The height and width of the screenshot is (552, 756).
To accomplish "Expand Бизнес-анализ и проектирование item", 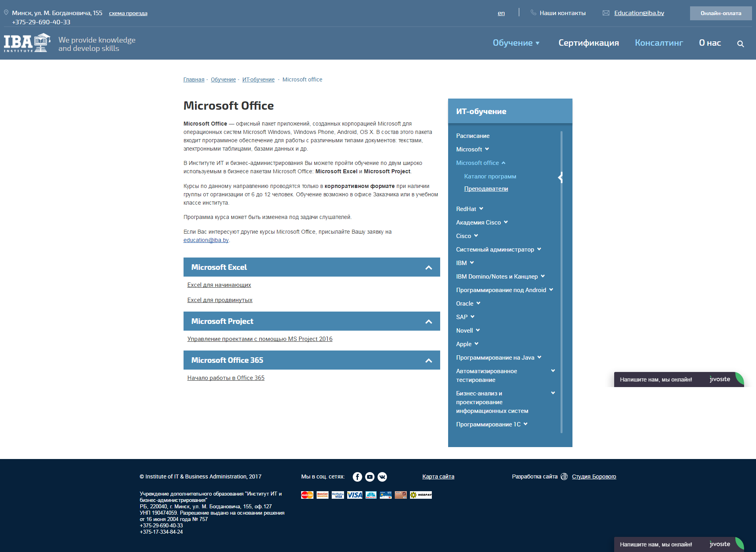I will [x=553, y=393].
